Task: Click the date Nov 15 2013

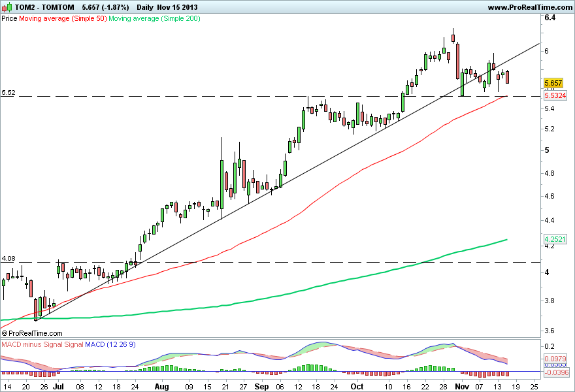Action: tap(178, 7)
